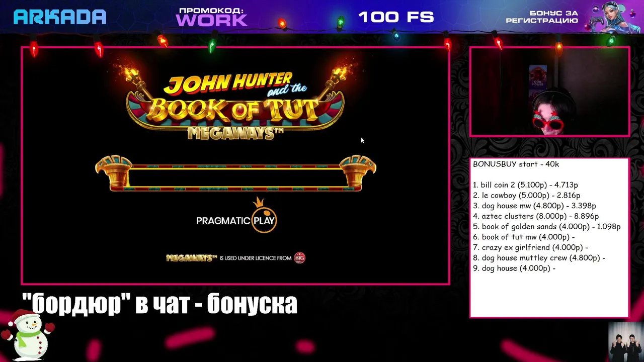Click the 'бордюр в чат - бонуска' caption

160,303
